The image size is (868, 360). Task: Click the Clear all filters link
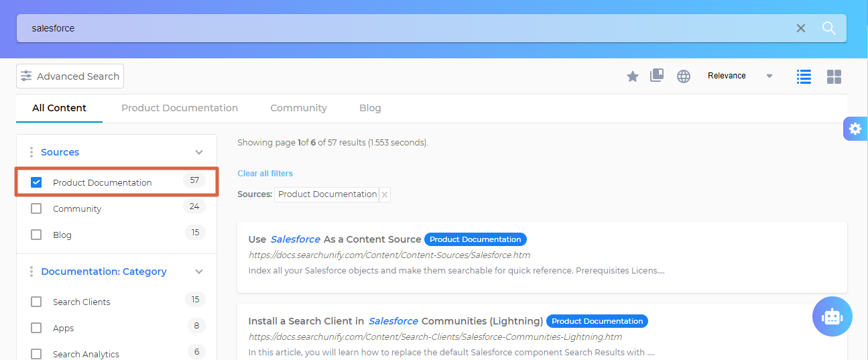tap(265, 174)
